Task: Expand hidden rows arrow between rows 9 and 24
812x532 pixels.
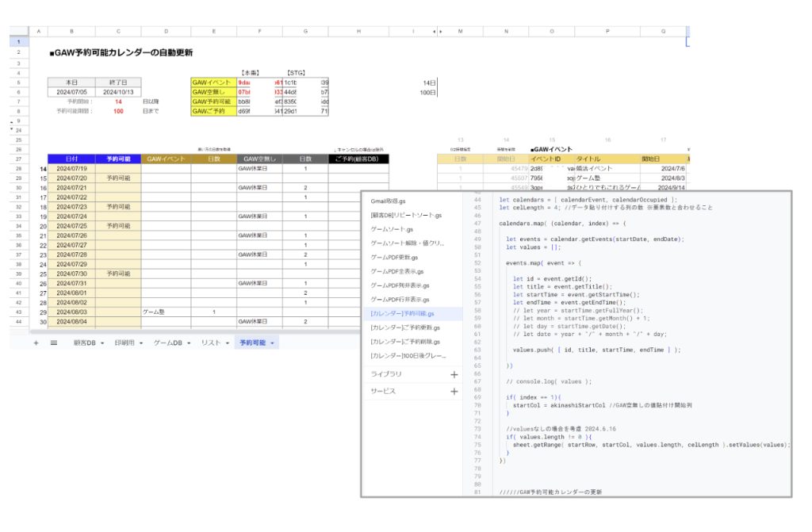Action: click(13, 125)
